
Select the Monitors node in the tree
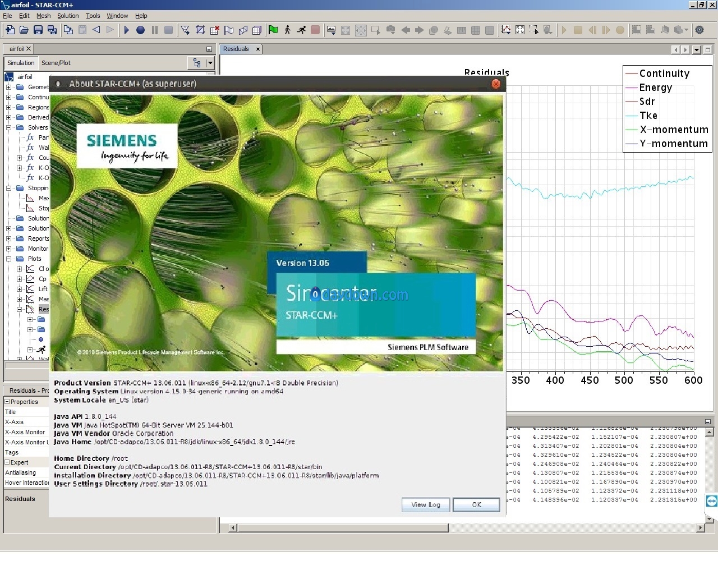tap(38, 249)
